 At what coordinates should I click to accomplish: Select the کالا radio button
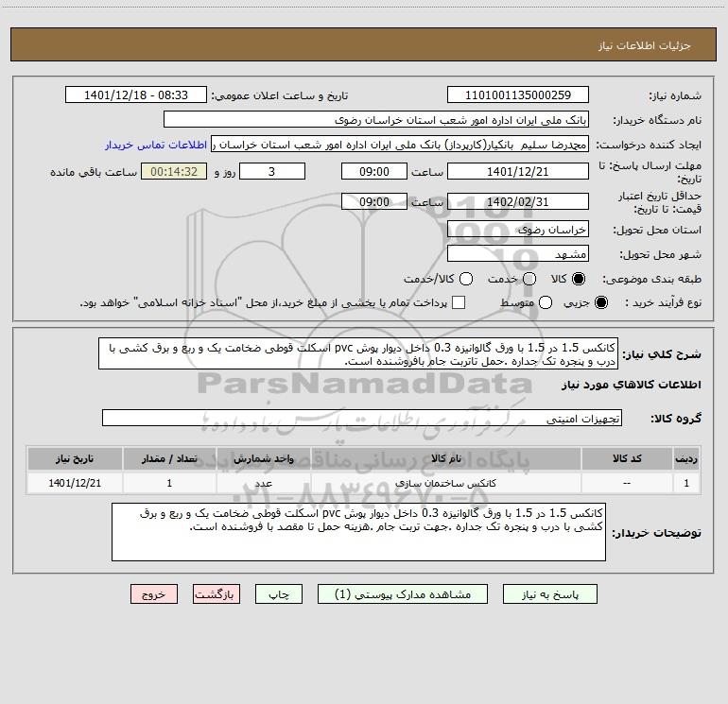(x=579, y=279)
